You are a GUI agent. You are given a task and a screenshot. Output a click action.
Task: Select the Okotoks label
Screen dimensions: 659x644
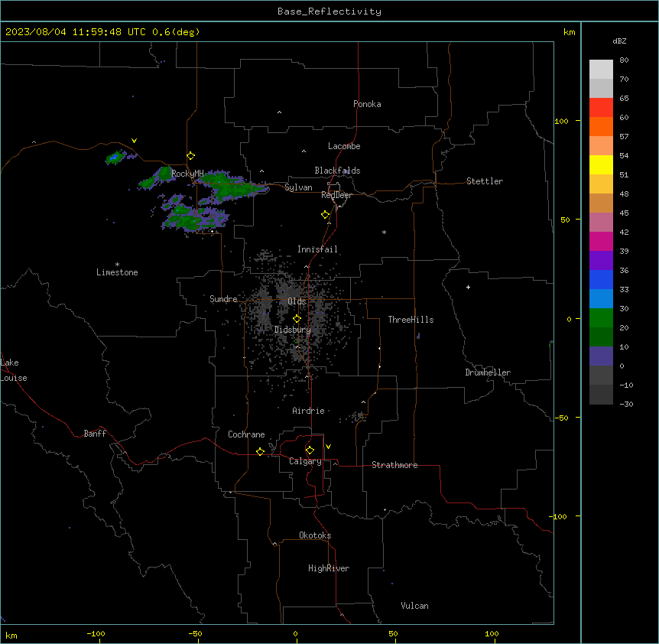pos(315,535)
